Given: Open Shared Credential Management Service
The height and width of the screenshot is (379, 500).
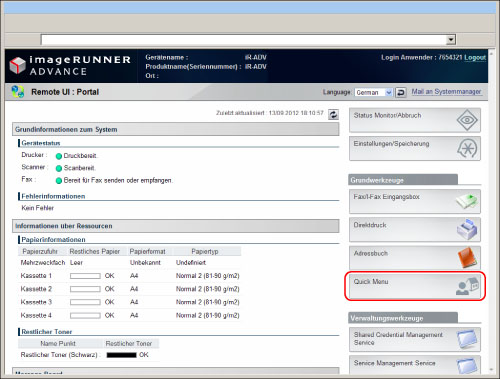Looking at the screenshot, I should click(415, 339).
